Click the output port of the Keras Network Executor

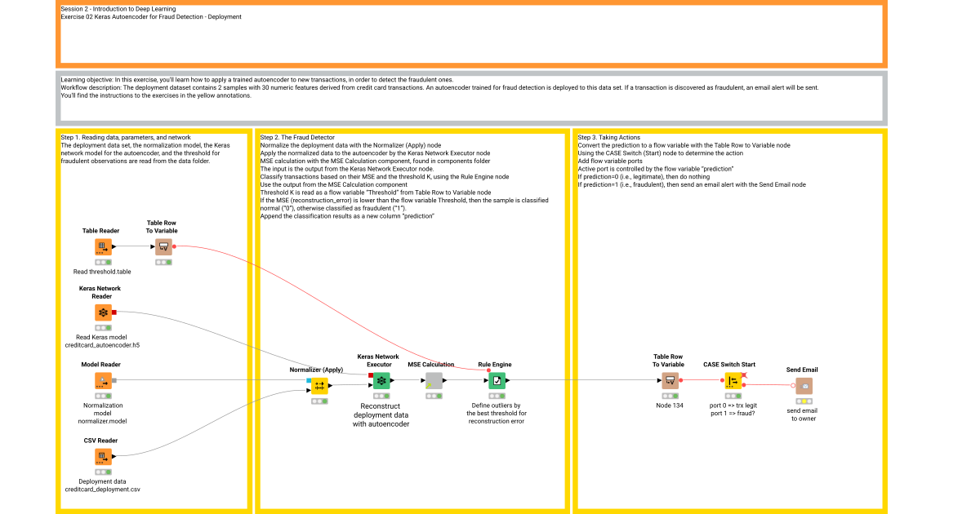pyautogui.click(x=390, y=379)
